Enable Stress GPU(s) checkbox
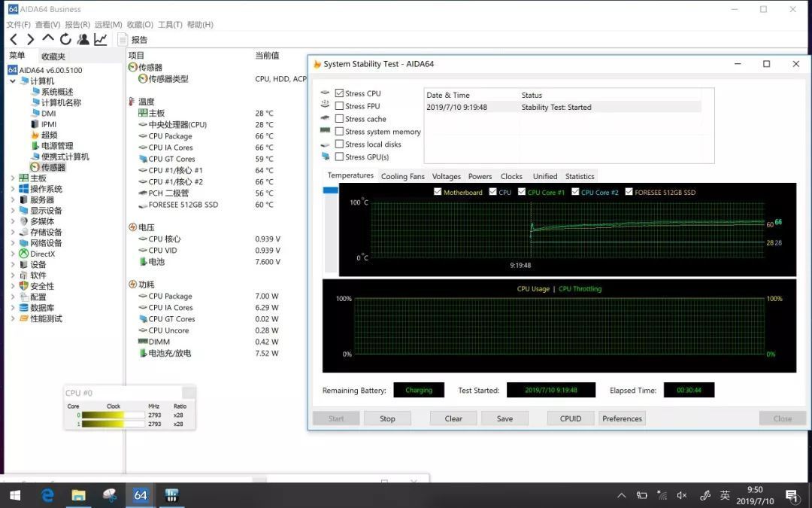The image size is (812, 508). (339, 157)
